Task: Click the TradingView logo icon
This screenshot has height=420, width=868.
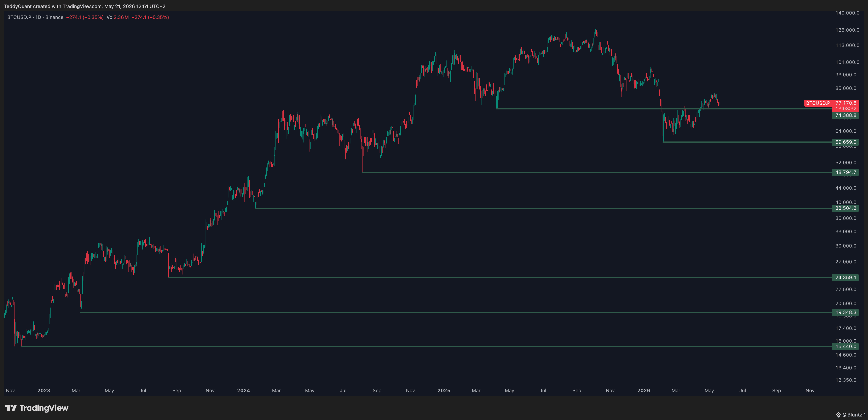Action: 11,408
